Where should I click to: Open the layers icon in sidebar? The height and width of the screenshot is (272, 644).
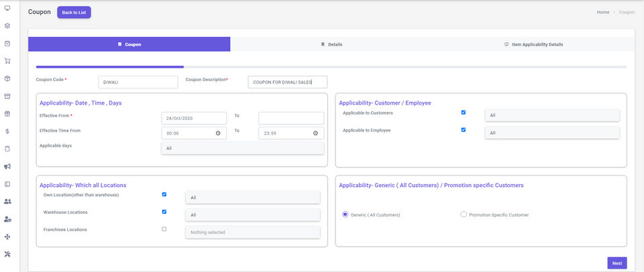click(7, 26)
